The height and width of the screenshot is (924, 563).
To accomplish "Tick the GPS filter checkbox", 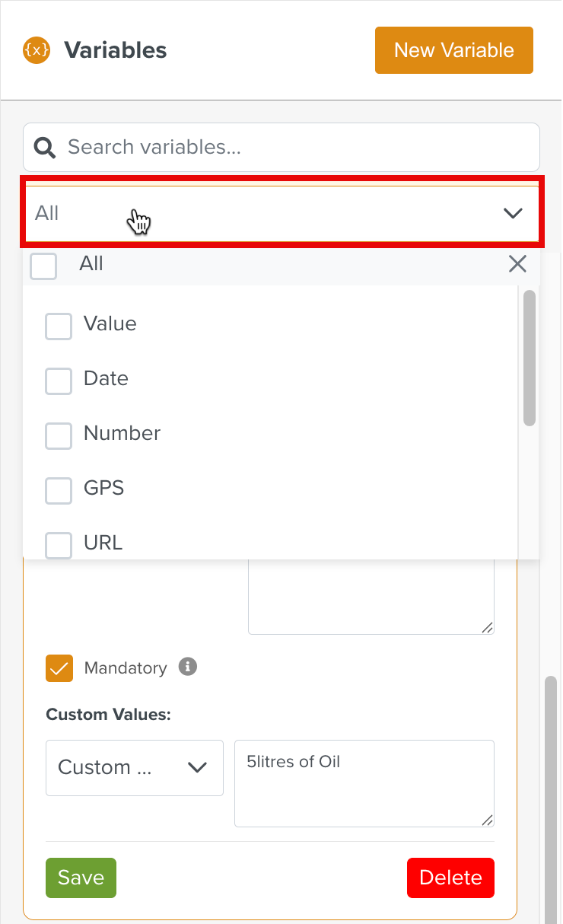I will [x=59, y=491].
